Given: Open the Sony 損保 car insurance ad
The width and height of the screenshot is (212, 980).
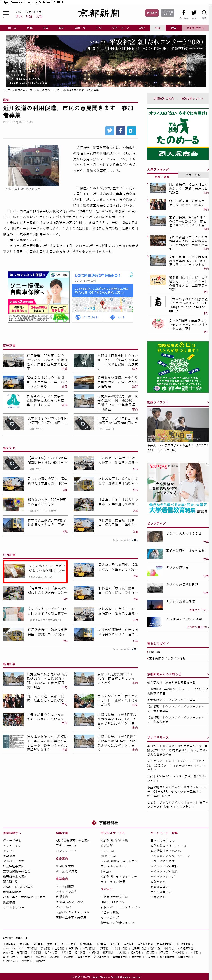Looking at the screenshot, I should [x=38, y=297].
